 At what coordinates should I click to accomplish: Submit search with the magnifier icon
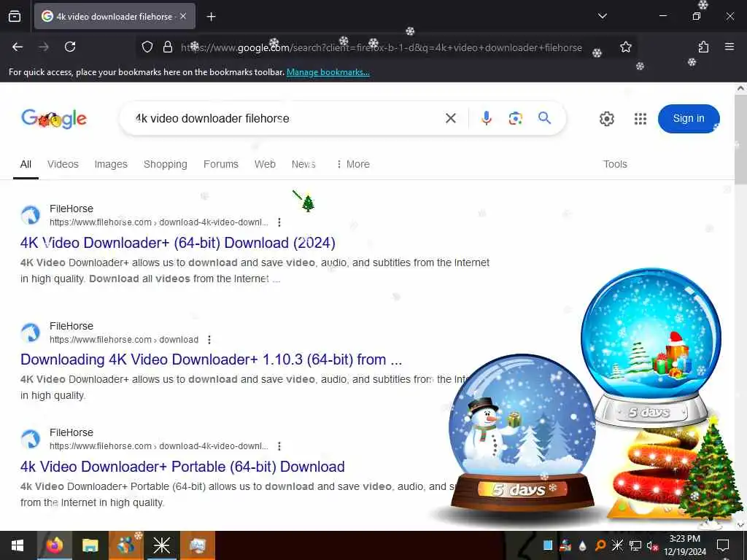pyautogui.click(x=544, y=117)
